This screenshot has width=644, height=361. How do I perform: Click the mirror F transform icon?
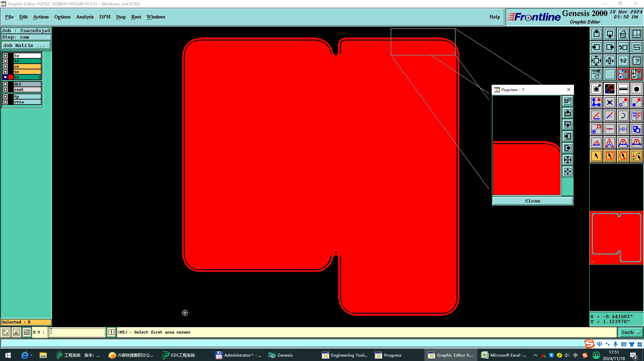[637, 116]
